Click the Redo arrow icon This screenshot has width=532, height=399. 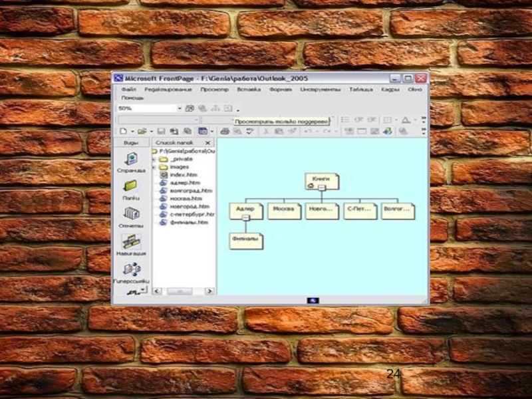tap(327, 131)
